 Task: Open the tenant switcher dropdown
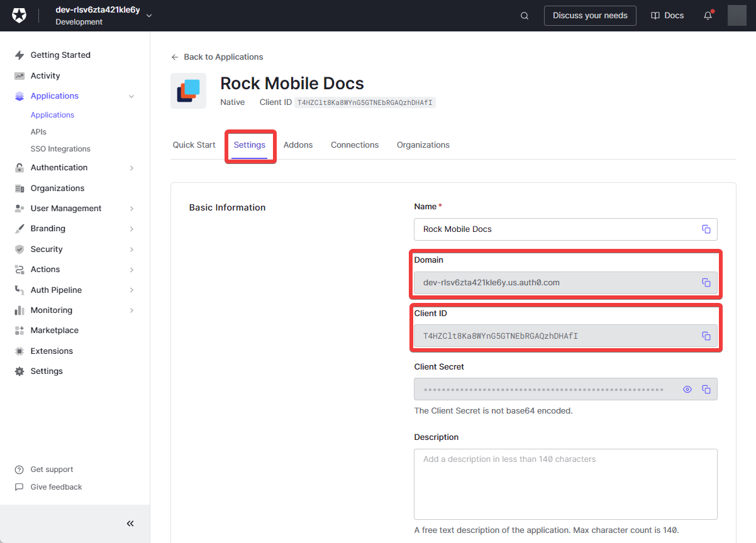149,16
